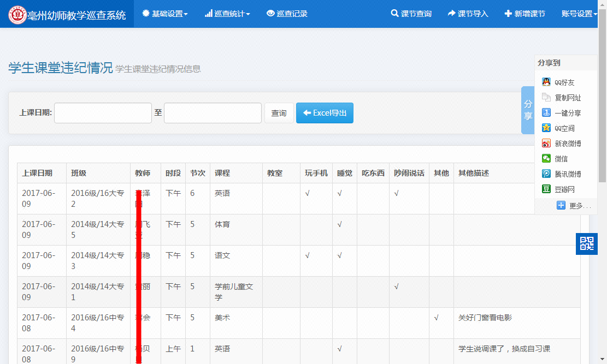Viewport: 607px width, 364px height.
Task: Click the start date input field
Action: click(x=102, y=112)
